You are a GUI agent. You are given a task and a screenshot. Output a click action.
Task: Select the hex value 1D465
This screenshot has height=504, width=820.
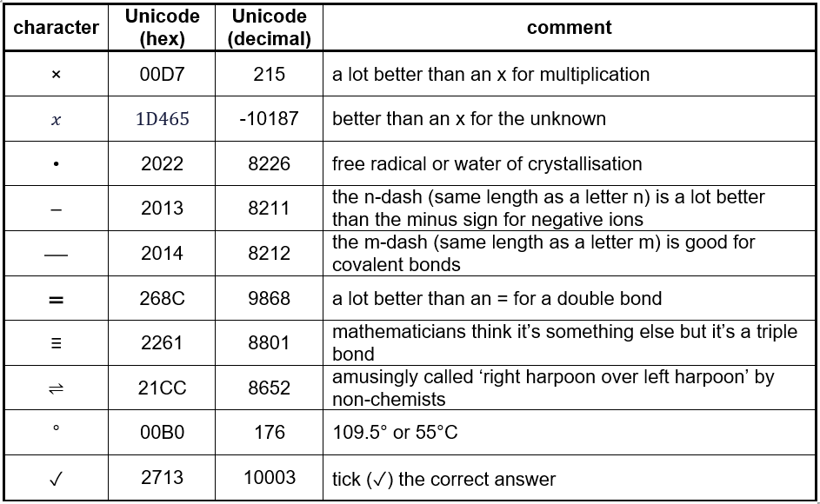pyautogui.click(x=162, y=119)
